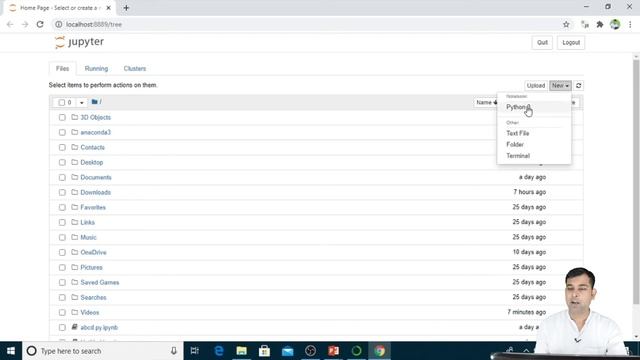
Task: Refresh the notebook list icon
Action: [578, 86]
